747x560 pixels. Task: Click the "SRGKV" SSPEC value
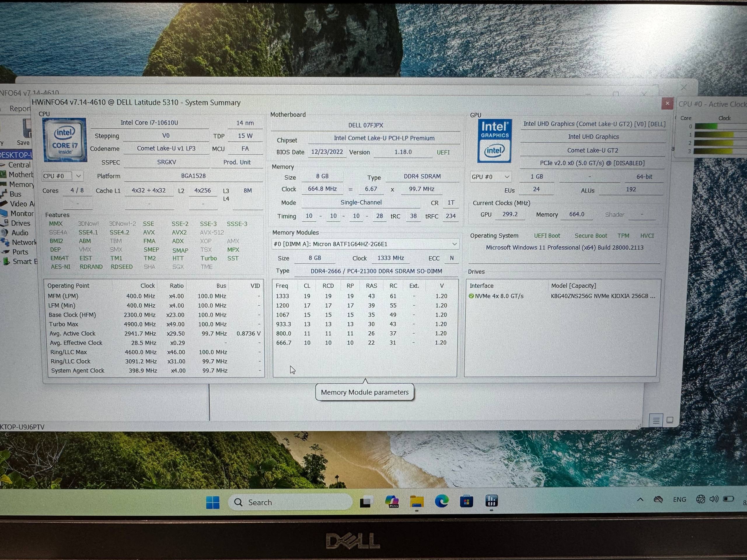click(167, 162)
